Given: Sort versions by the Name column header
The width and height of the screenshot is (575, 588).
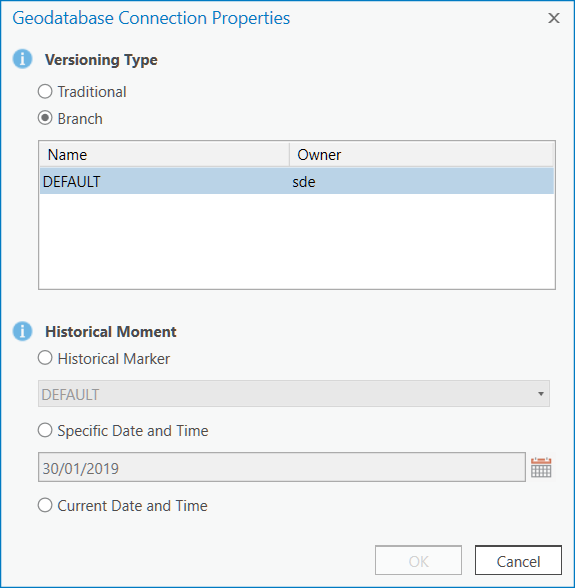Looking at the screenshot, I should [x=164, y=154].
